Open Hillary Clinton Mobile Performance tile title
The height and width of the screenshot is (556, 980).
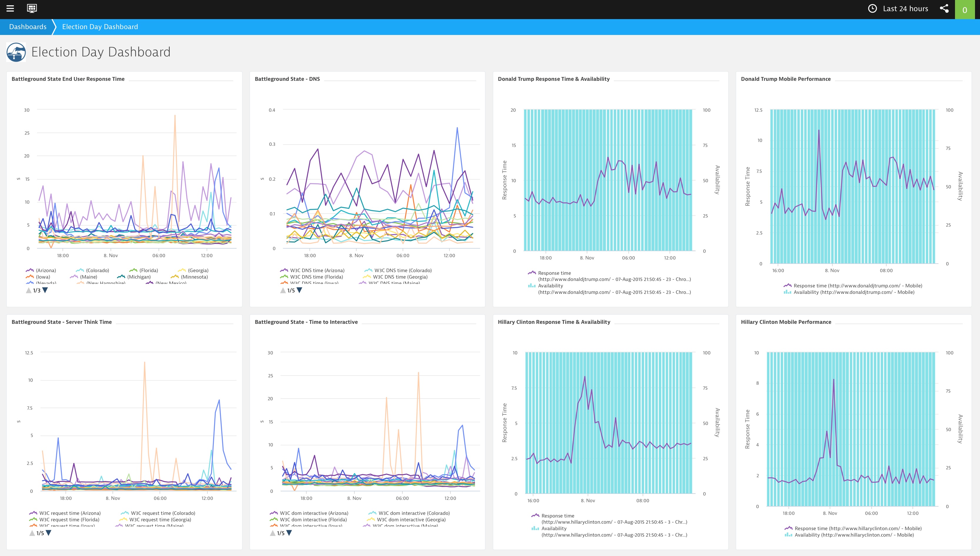pos(786,322)
